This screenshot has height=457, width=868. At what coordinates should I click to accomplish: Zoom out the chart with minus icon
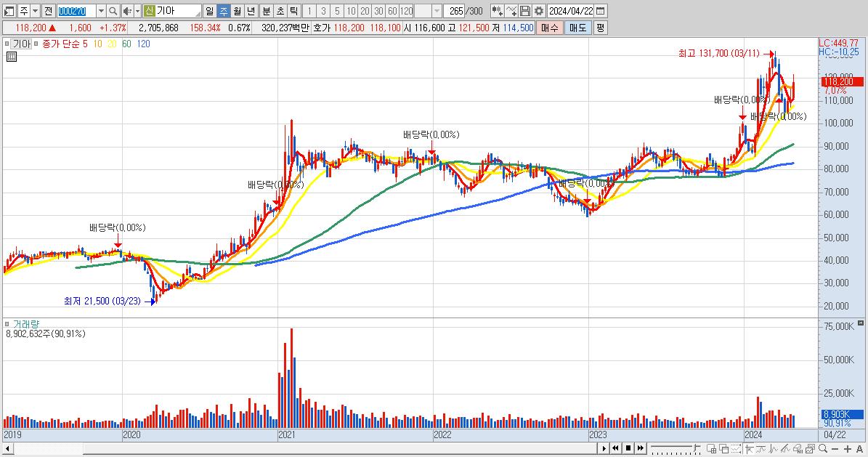835,449
